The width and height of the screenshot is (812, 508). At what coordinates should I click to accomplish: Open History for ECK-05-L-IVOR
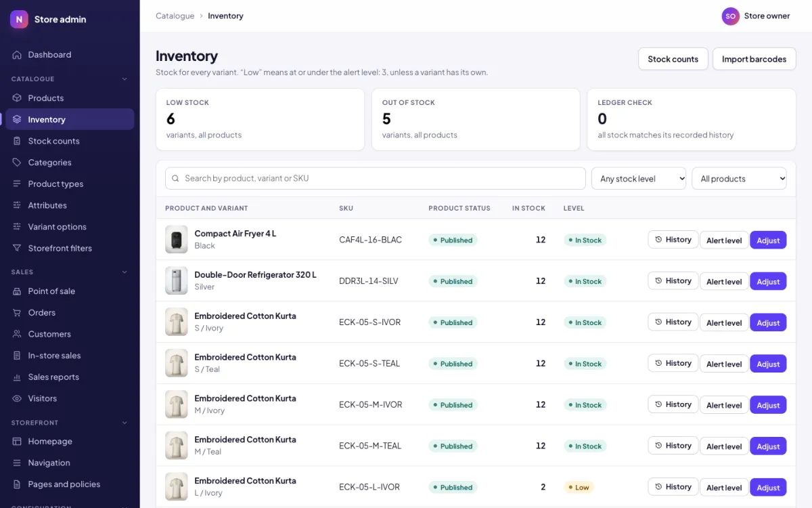point(673,486)
